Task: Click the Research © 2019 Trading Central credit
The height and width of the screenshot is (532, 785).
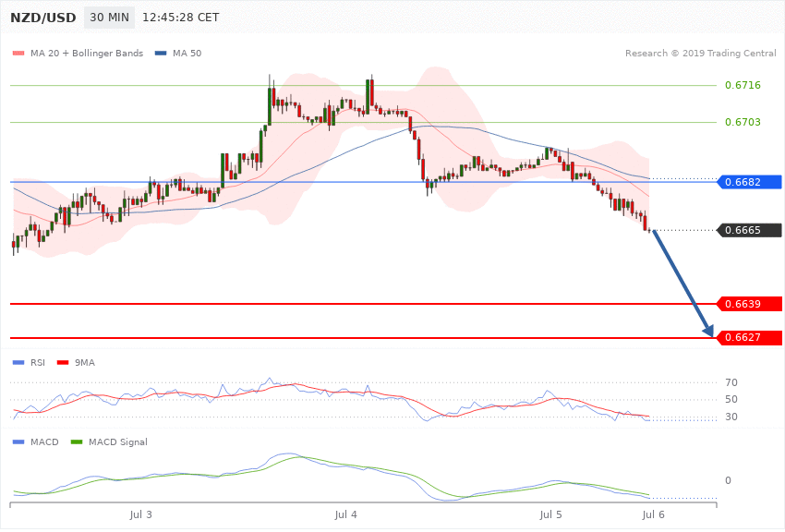Action: (x=700, y=53)
